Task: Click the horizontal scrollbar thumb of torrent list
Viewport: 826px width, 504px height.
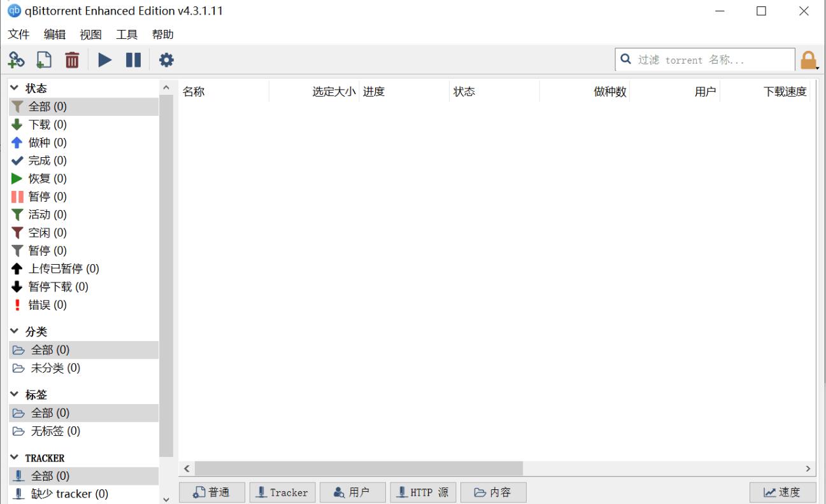Action: (x=359, y=468)
